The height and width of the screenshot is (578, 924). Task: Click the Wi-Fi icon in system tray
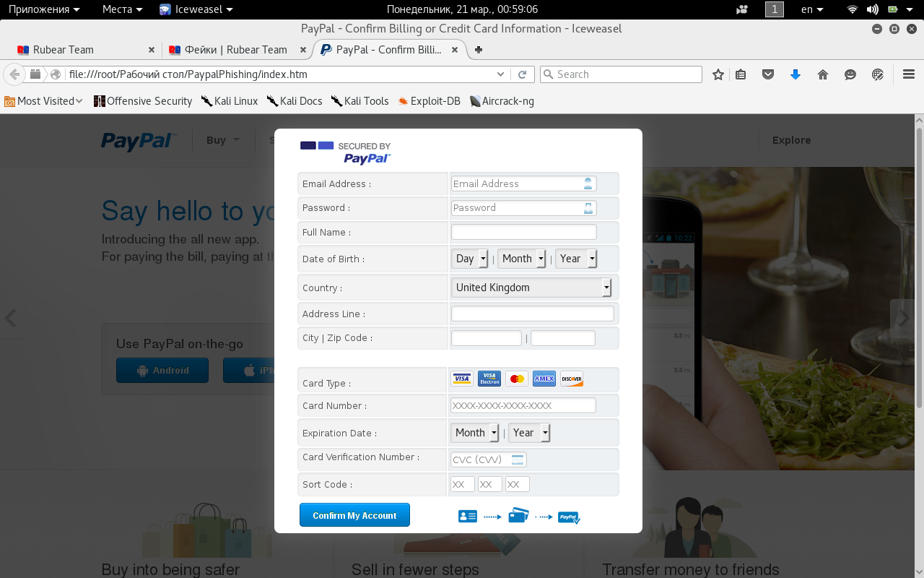(852, 9)
